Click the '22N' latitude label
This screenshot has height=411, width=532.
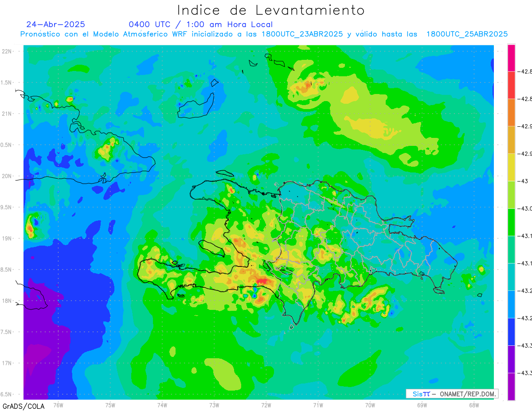click(8, 51)
